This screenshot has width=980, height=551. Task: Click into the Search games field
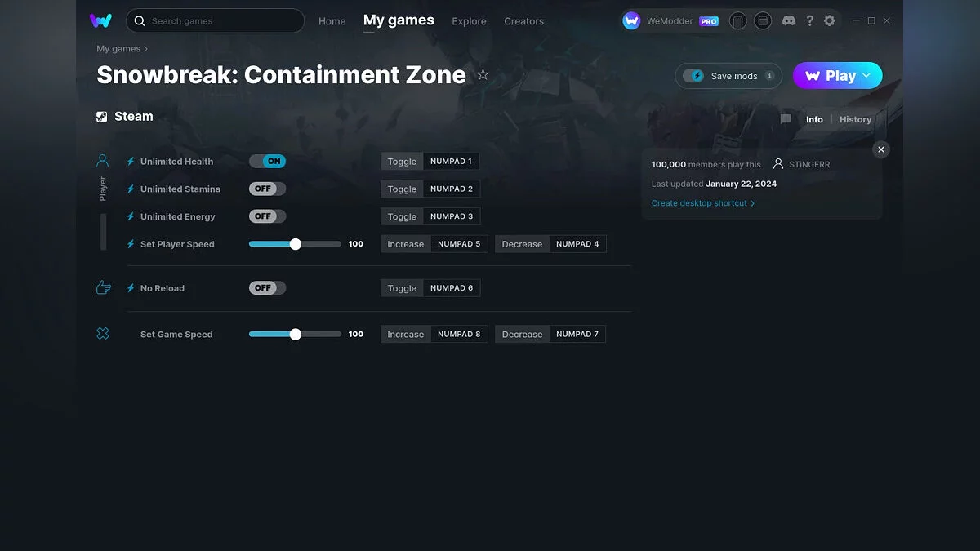point(215,20)
